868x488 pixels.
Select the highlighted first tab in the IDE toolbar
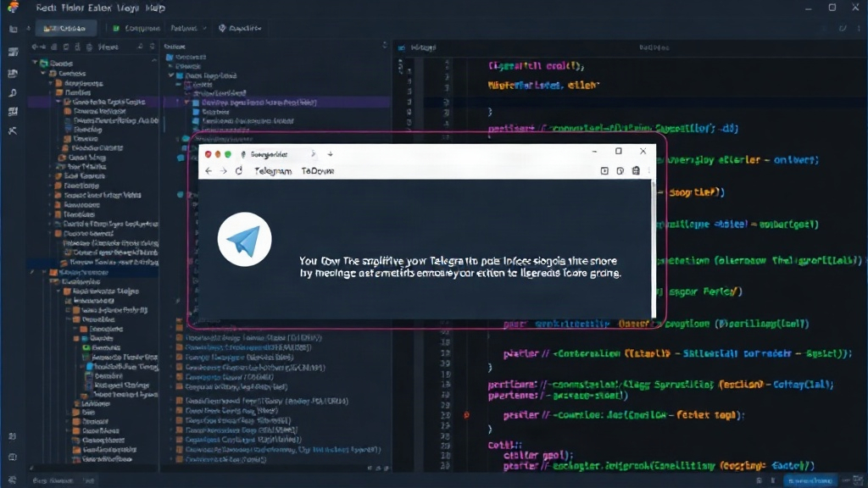(x=65, y=28)
